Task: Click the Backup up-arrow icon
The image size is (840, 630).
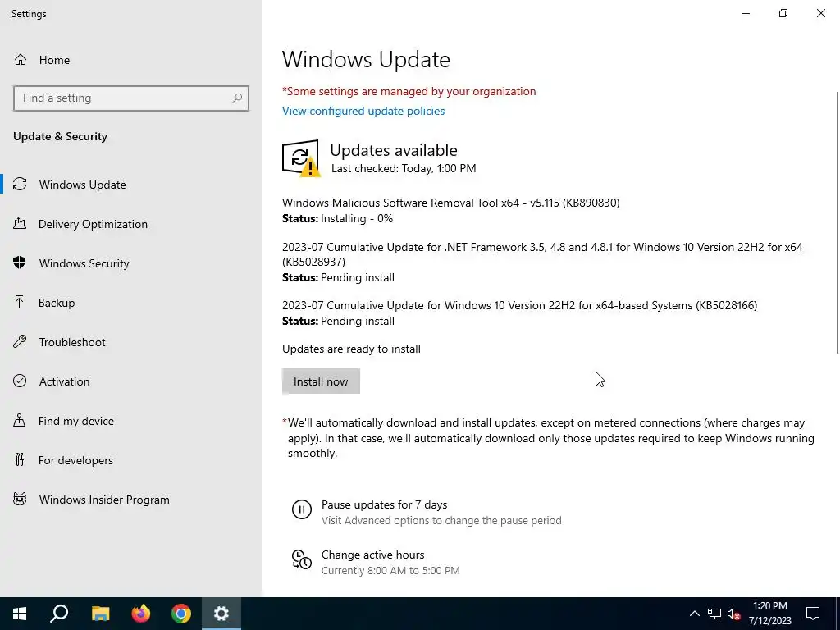Action: 20,302
